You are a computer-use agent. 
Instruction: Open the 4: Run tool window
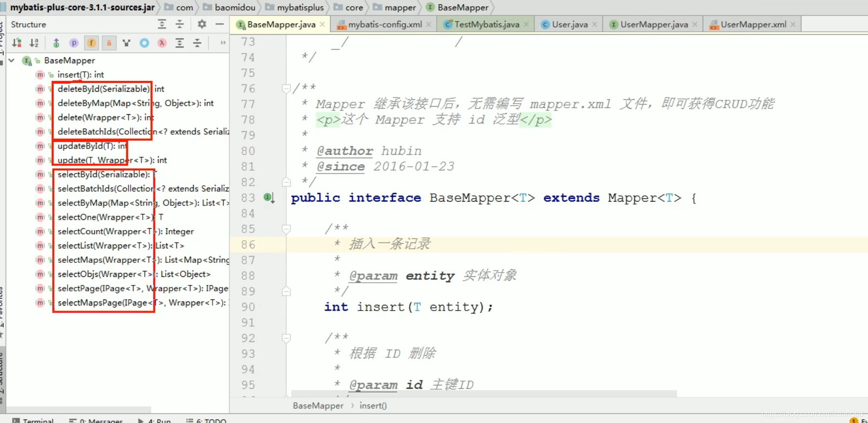click(x=155, y=421)
